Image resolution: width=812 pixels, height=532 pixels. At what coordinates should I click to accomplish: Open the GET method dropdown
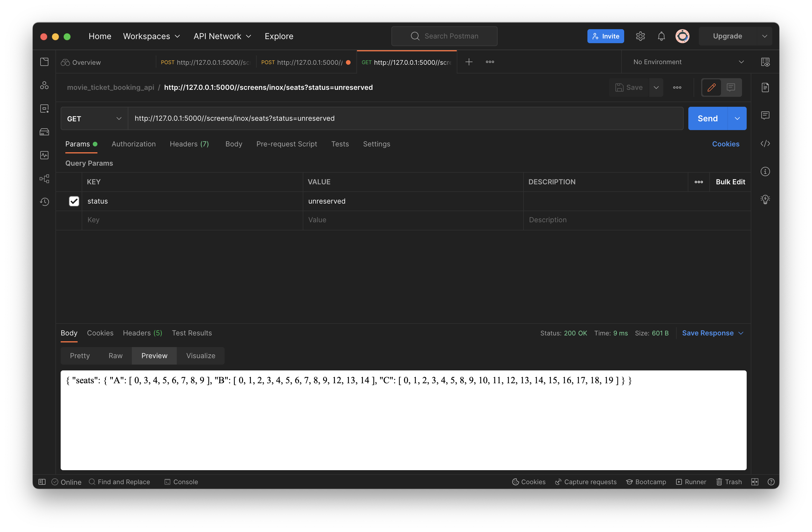[x=94, y=118]
